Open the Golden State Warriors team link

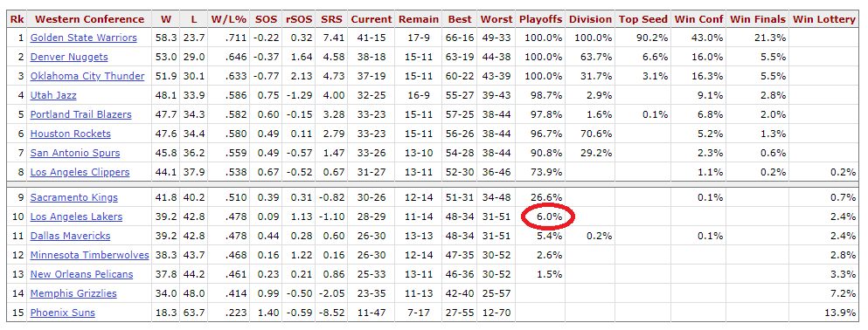84,38
